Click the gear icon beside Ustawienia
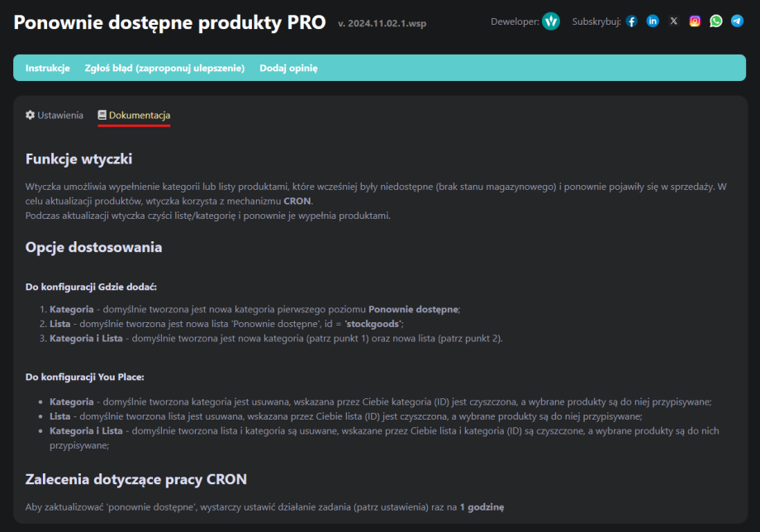The height and width of the screenshot is (532, 760). (31, 115)
